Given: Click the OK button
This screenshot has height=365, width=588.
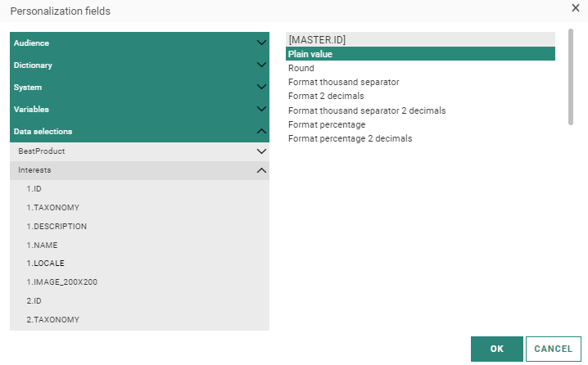Looking at the screenshot, I should [x=496, y=349].
